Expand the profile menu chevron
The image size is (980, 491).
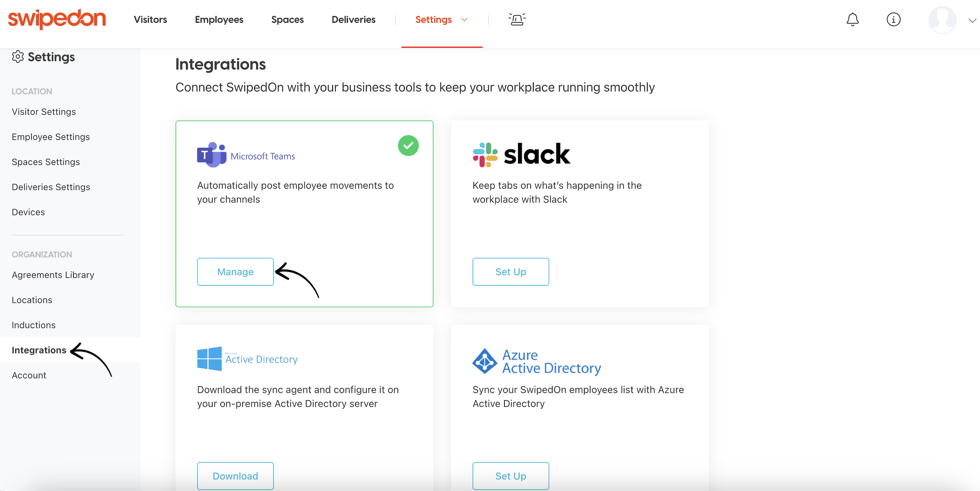point(972,21)
